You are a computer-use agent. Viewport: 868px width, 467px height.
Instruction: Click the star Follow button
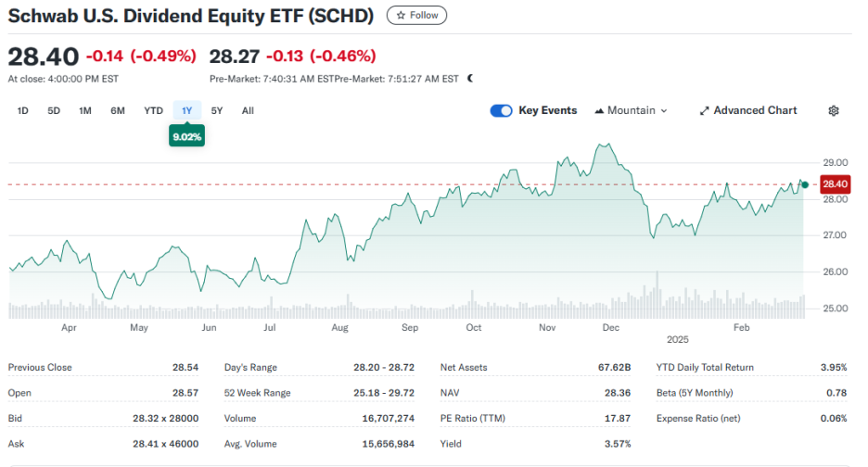[x=416, y=16]
